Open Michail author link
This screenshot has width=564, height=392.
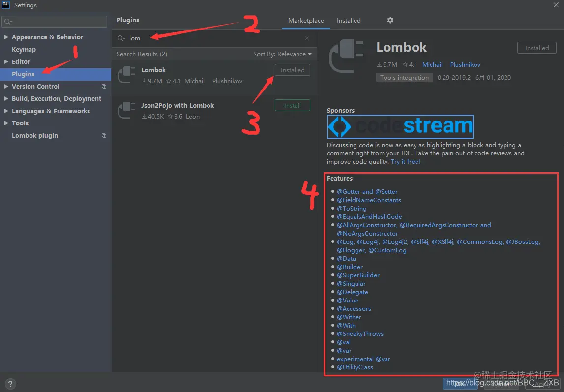(432, 65)
